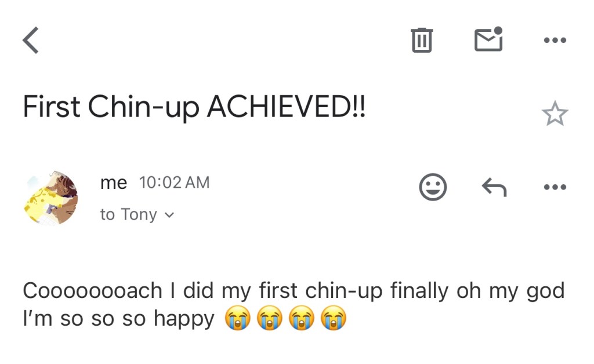This screenshot has height=364, width=594.
Task: Mark the email as unread
Action: (x=488, y=39)
